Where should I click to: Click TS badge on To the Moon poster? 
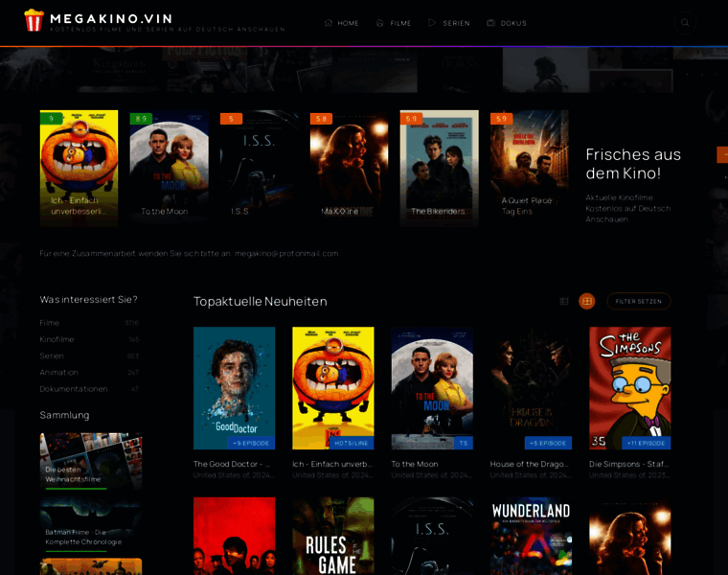point(464,443)
